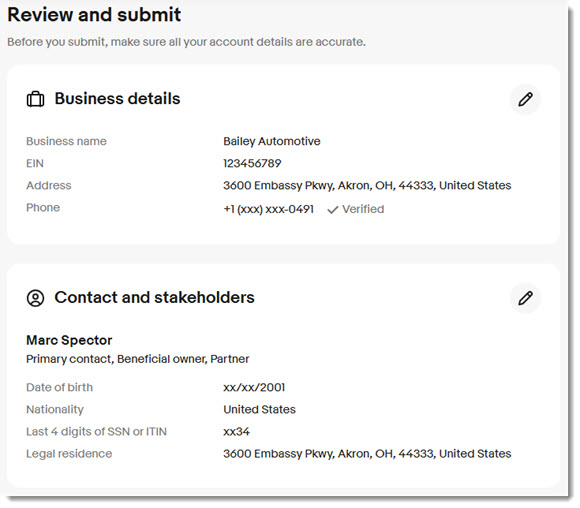Viewport: 580px width, 508px height.
Task: Select the EIN value 123456789
Action: tap(252, 163)
